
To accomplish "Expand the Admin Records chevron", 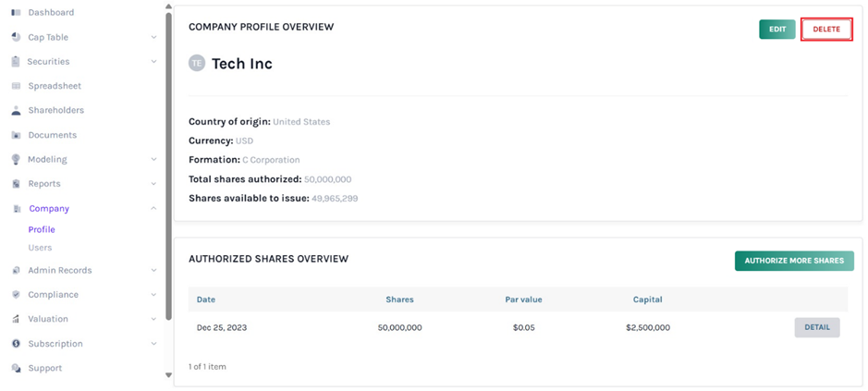I will 153,271.
